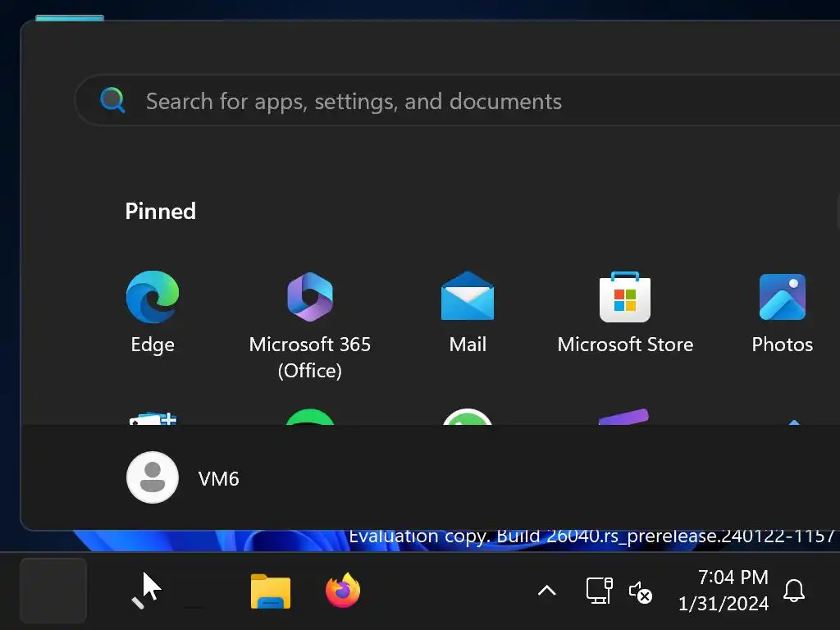Launch Firefox from the taskbar
This screenshot has width=840, height=630.
pyautogui.click(x=343, y=591)
